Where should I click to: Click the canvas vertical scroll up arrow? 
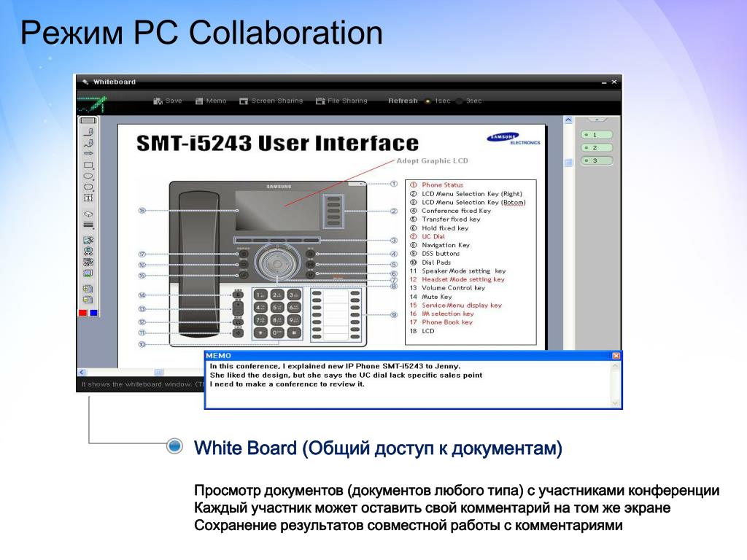coord(568,120)
